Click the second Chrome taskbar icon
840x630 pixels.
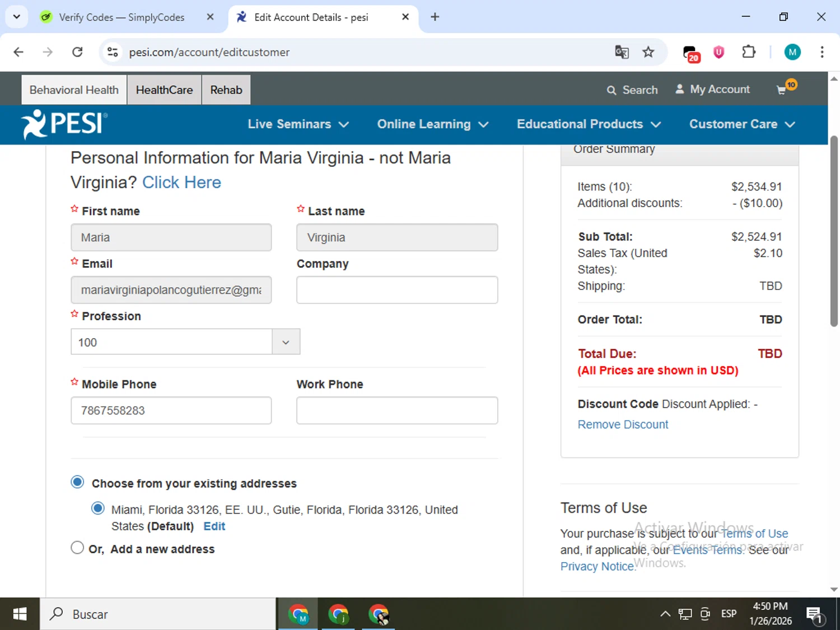[338, 614]
